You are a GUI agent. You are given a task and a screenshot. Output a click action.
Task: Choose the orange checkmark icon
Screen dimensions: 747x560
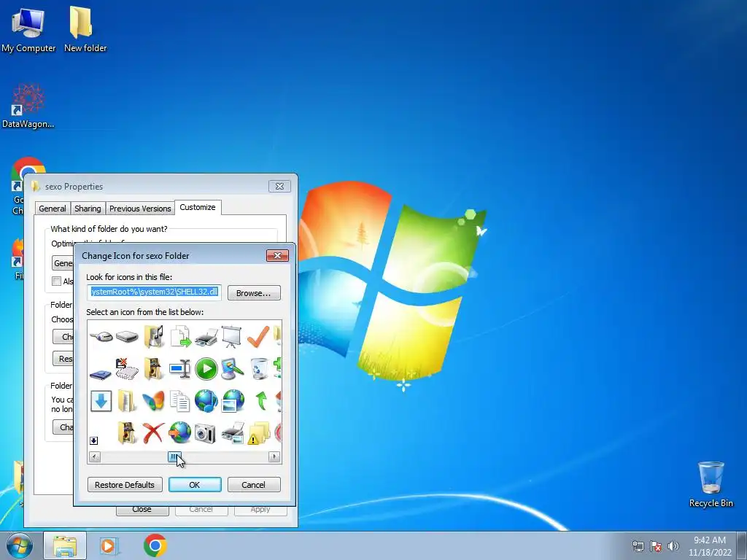click(258, 336)
